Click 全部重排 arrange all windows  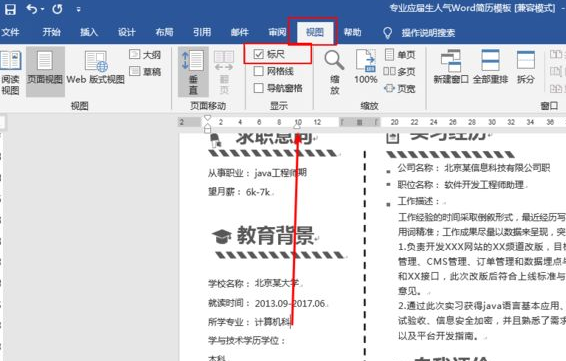point(490,67)
